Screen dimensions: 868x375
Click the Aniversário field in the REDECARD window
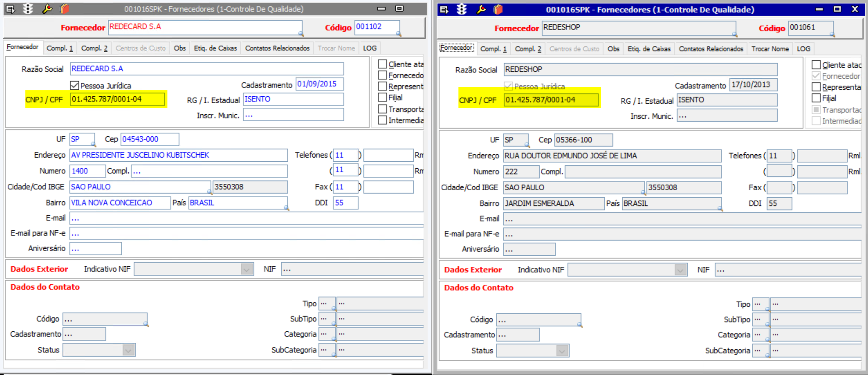pyautogui.click(x=96, y=249)
